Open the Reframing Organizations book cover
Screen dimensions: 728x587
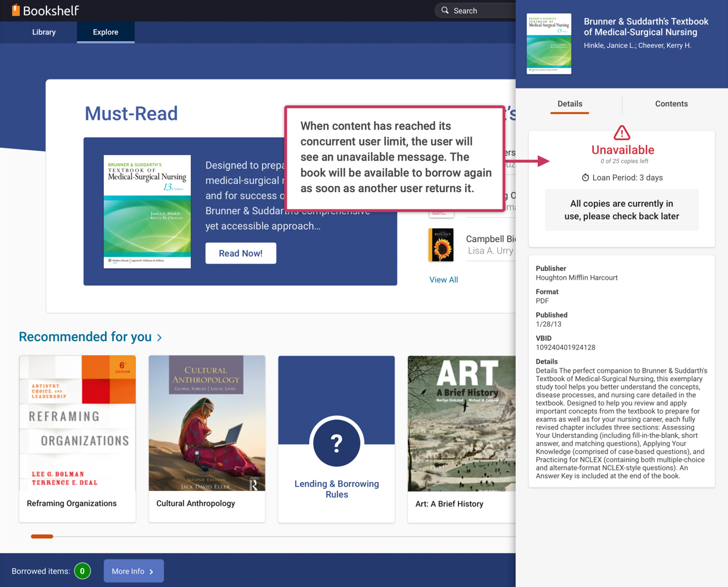[x=78, y=424]
